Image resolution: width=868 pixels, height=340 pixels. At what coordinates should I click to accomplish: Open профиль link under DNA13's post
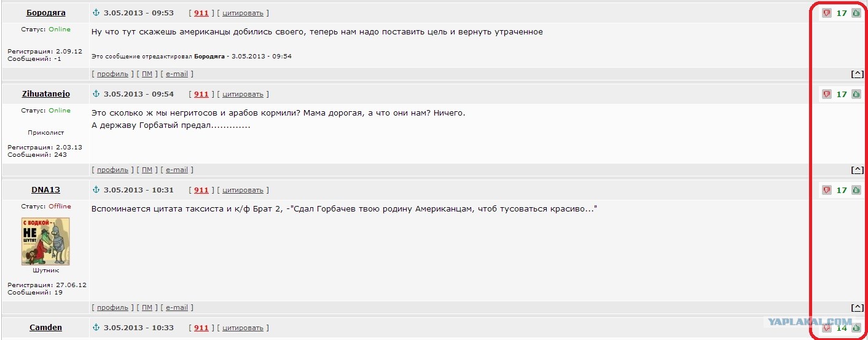pos(112,307)
